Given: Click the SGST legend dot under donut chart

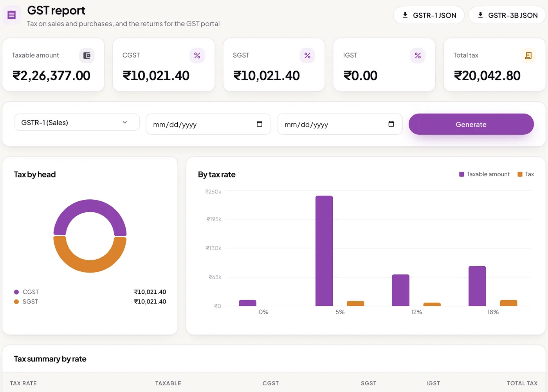Looking at the screenshot, I should [16, 302].
